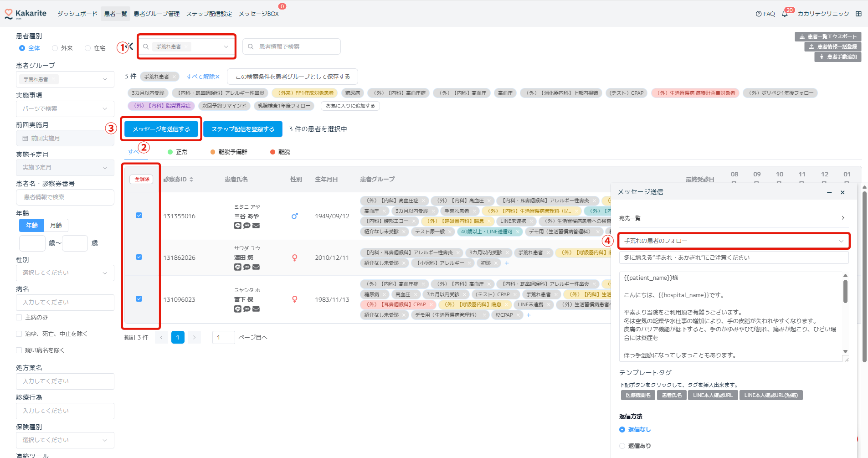This screenshot has height=458, width=868.
Task: Click the Kakarite logo
Action: [26, 14]
